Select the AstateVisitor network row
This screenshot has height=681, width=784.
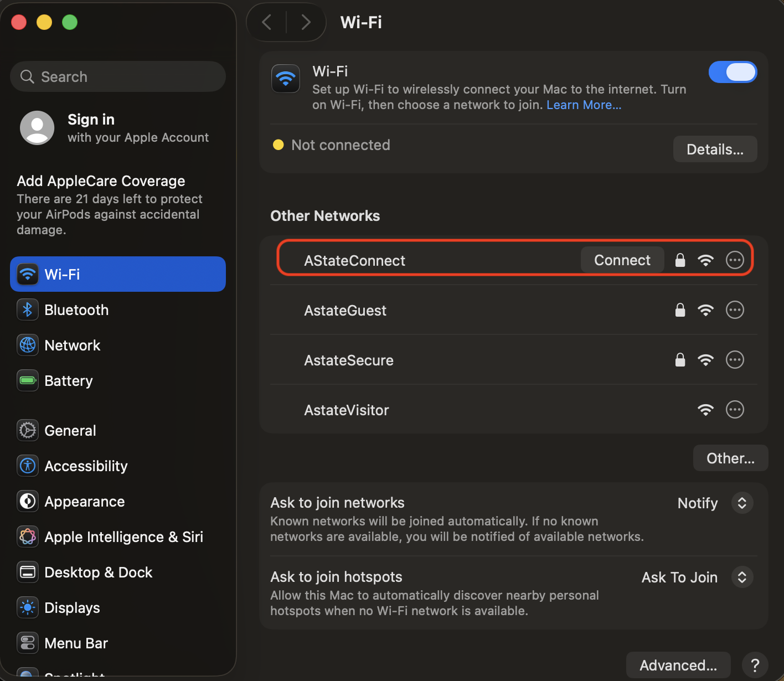tap(514, 410)
